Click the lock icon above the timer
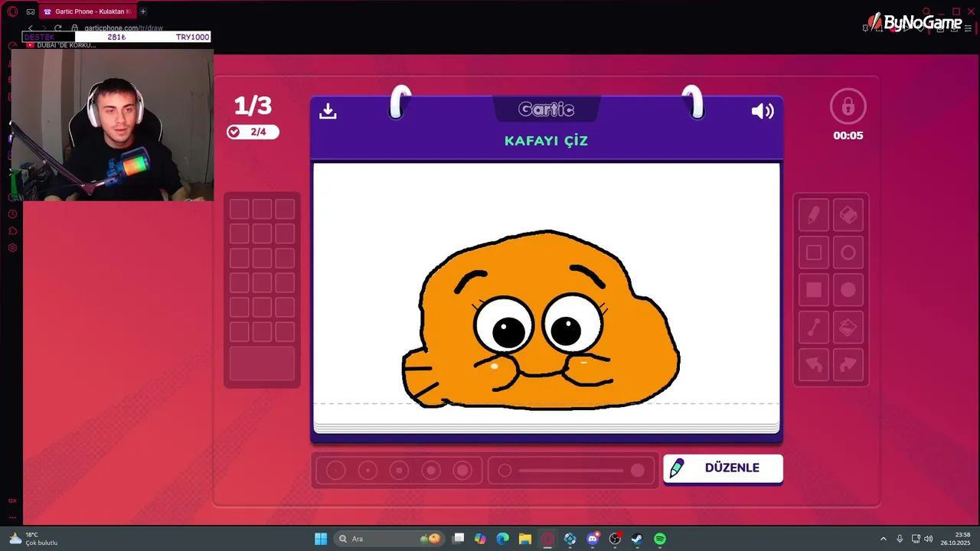Viewport: 980px width, 551px height. (x=848, y=107)
